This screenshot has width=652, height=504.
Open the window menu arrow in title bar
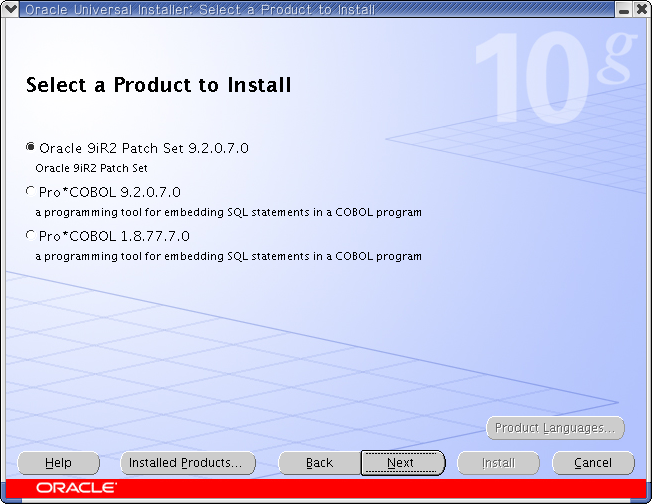pyautogui.click(x=10, y=9)
